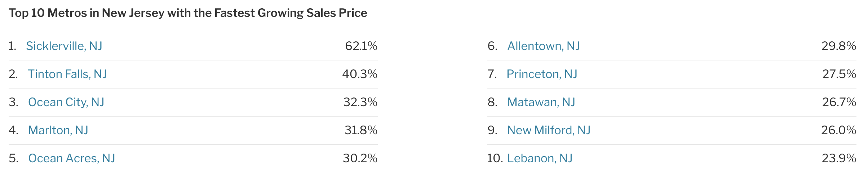Select the 40.3% value for Tinton Falls
This screenshot has height=177, width=868.
359,74
